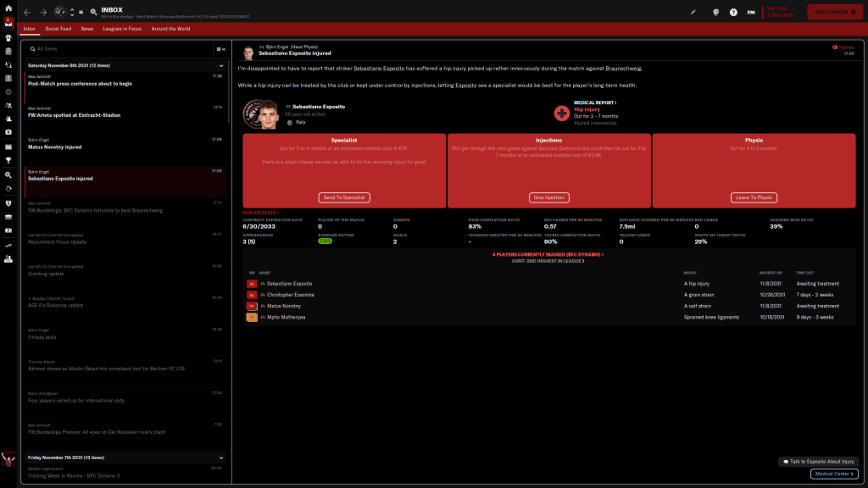Type in the All Items search field
The image size is (868, 488).
[119, 49]
